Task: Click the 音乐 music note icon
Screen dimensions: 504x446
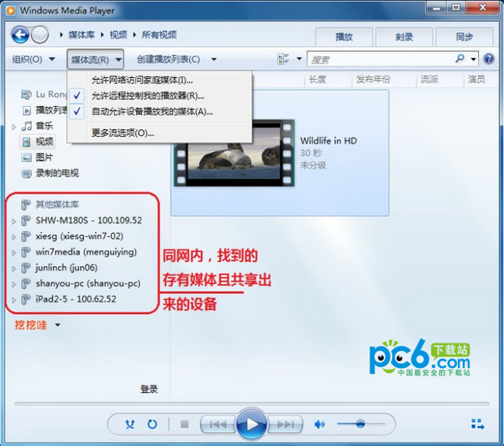Action: coord(26,126)
